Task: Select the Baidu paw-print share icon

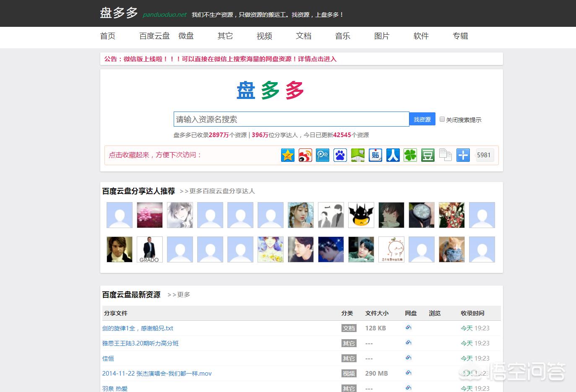Action: (340, 155)
